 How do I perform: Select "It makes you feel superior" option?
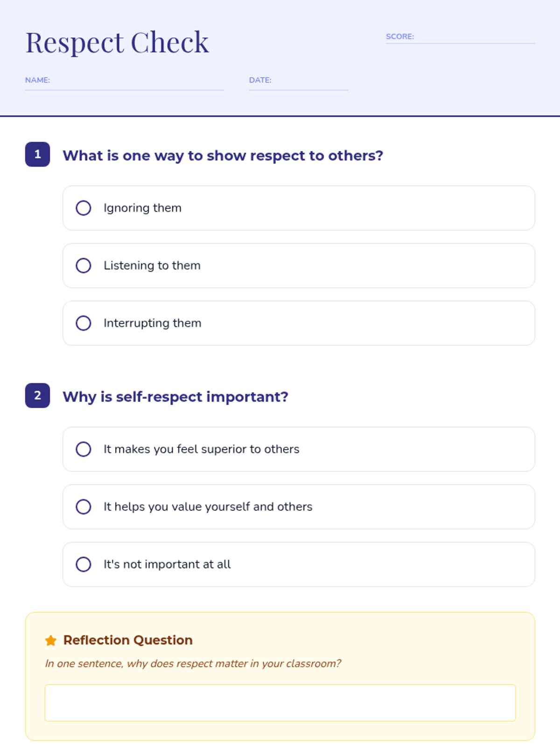tap(84, 449)
